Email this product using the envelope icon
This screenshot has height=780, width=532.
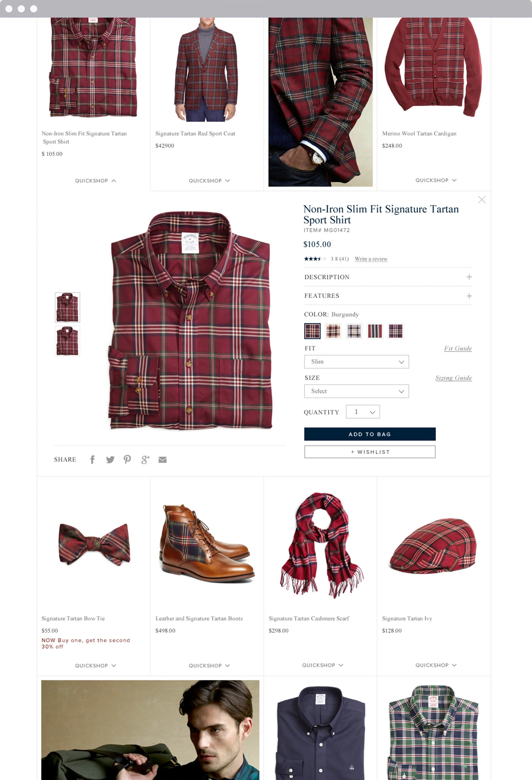pyautogui.click(x=163, y=460)
